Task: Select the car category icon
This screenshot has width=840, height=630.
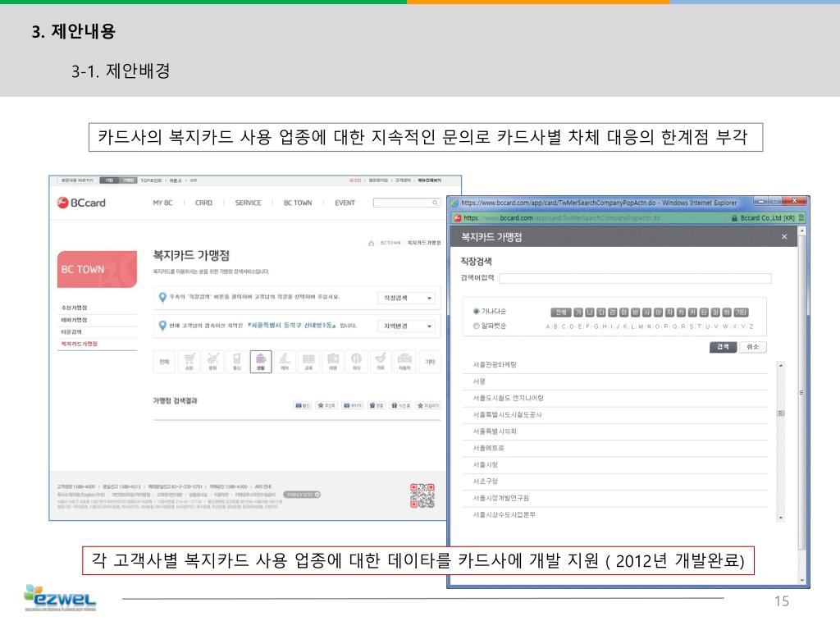Action: pyautogui.click(x=404, y=361)
